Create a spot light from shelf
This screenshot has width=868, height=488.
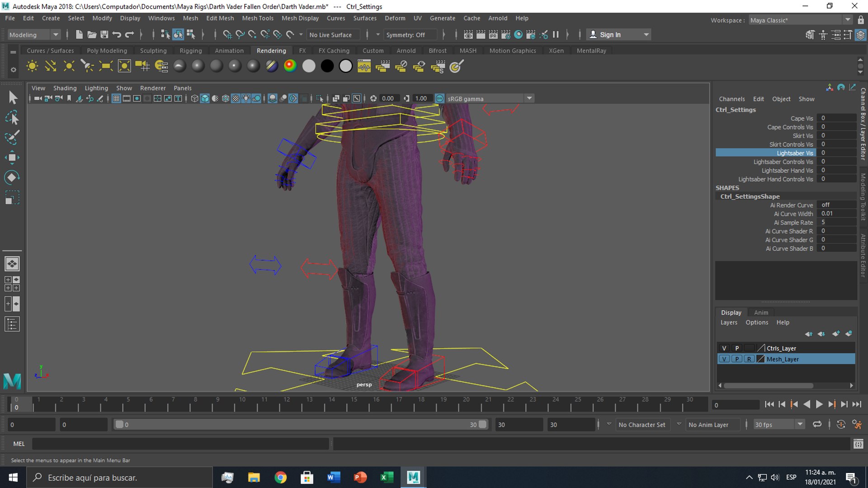click(x=87, y=66)
